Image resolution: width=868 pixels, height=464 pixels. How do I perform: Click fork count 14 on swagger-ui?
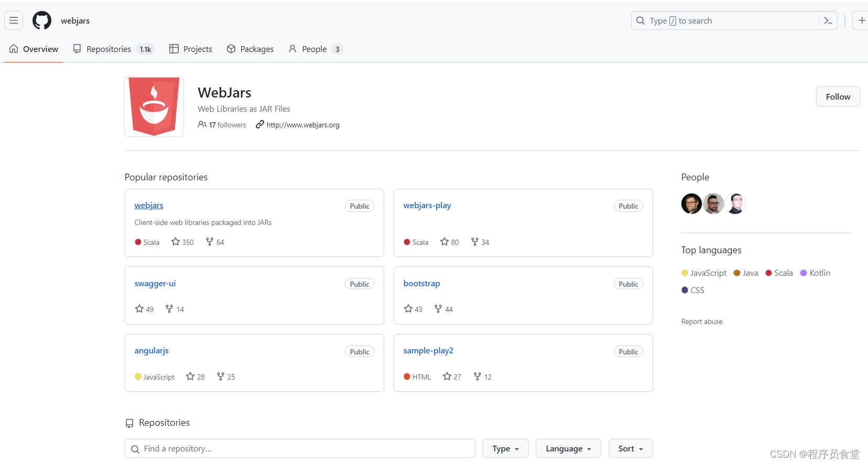click(x=175, y=309)
